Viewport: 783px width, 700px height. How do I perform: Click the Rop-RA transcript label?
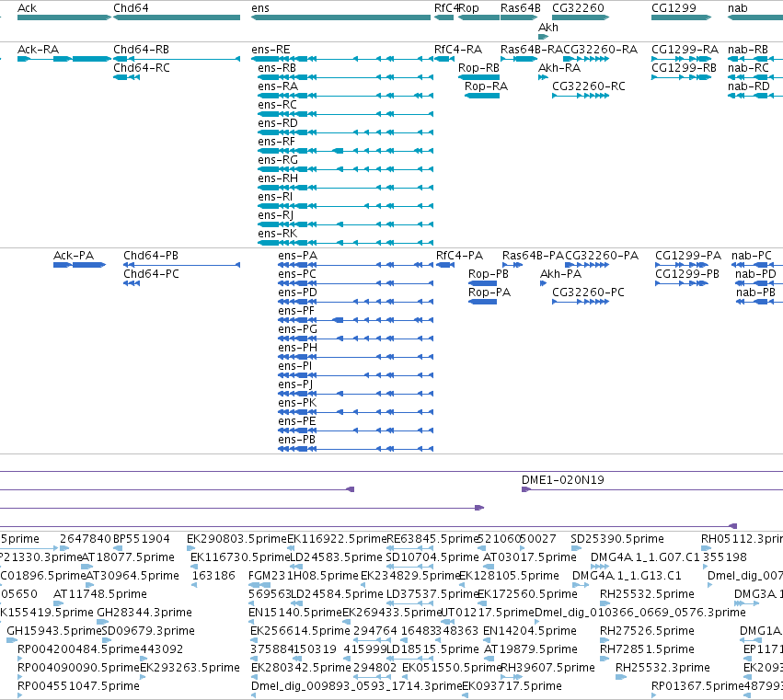pyautogui.click(x=486, y=86)
